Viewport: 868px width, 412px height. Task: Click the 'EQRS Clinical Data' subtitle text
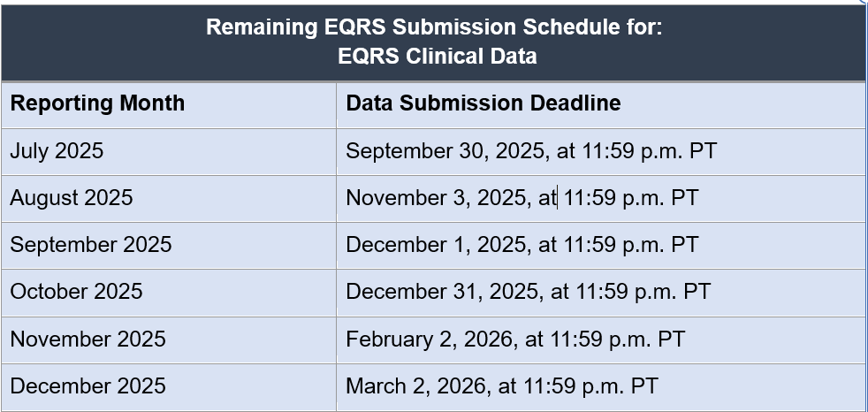click(x=437, y=56)
